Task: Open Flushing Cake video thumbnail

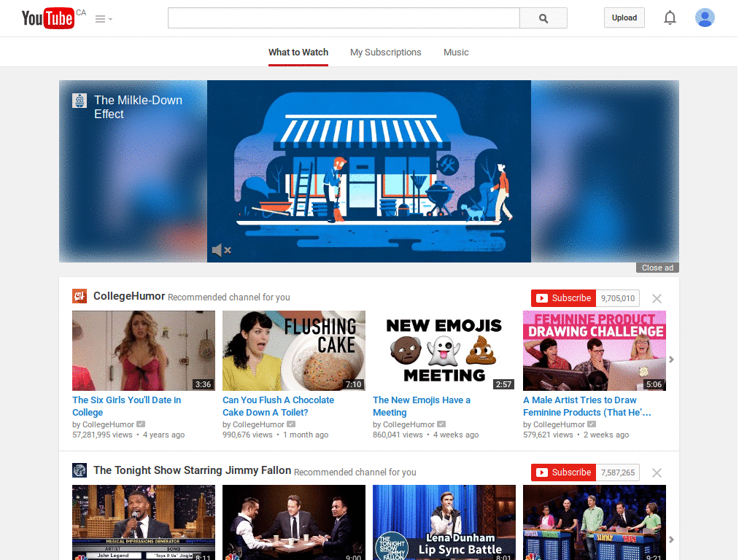Action: pos(294,351)
